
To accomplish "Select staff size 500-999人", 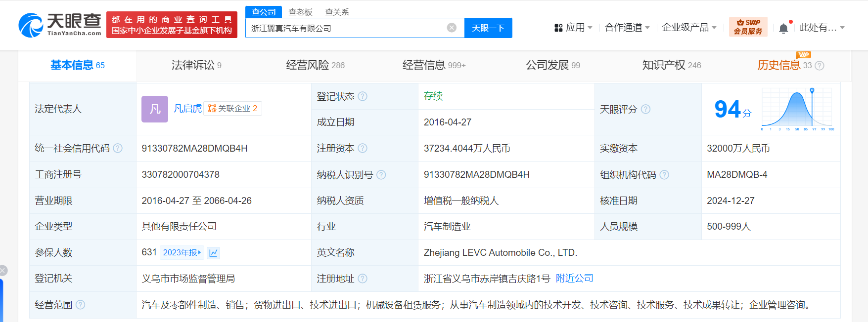I will 729,226.
